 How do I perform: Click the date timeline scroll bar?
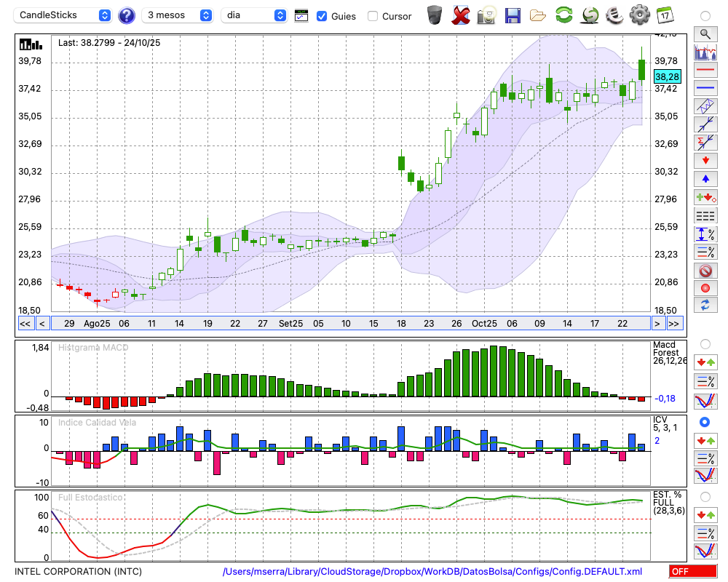pyautogui.click(x=349, y=324)
